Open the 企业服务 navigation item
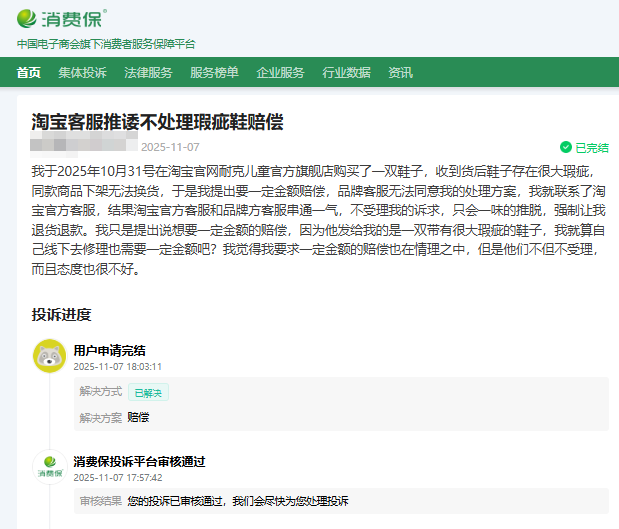Viewport: 619px width, 529px height. click(x=280, y=73)
